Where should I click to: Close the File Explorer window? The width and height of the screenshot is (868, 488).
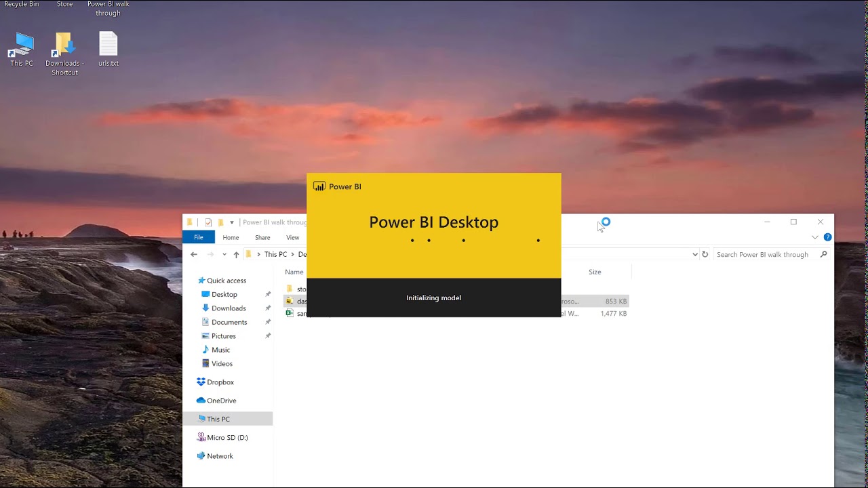(821, 222)
